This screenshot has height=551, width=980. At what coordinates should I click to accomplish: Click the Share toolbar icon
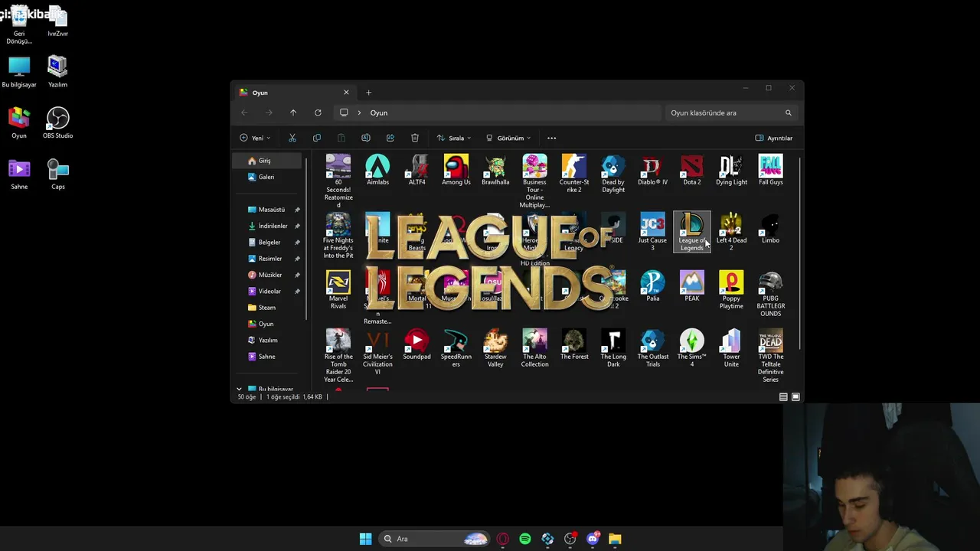(390, 138)
